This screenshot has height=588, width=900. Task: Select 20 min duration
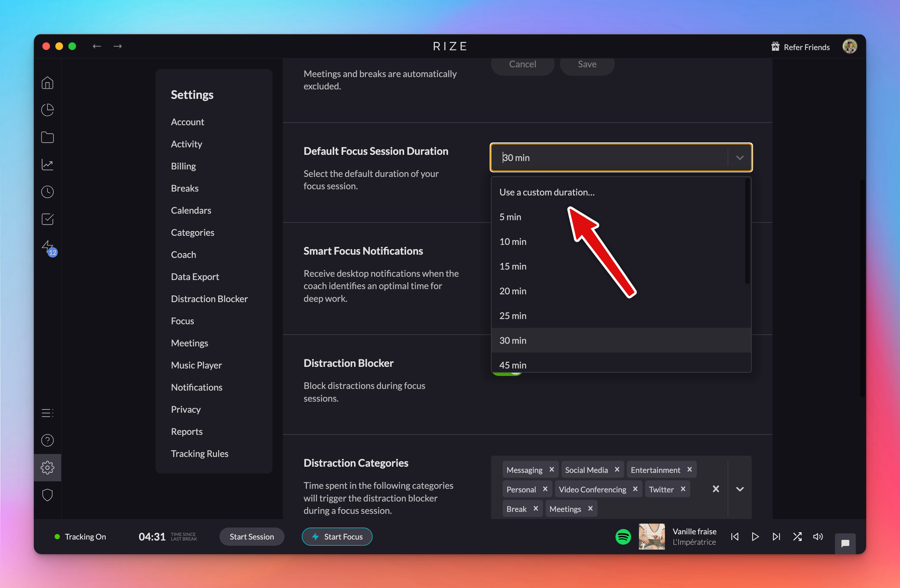click(621, 291)
